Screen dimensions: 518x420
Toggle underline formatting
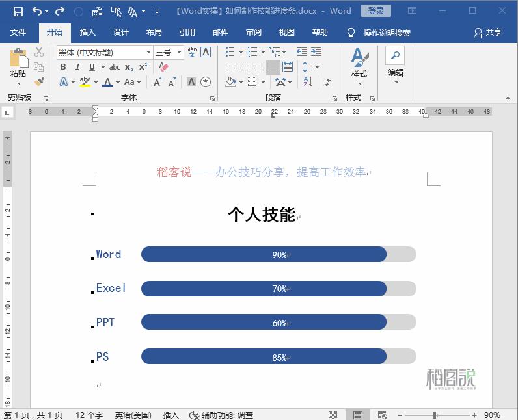(x=92, y=67)
